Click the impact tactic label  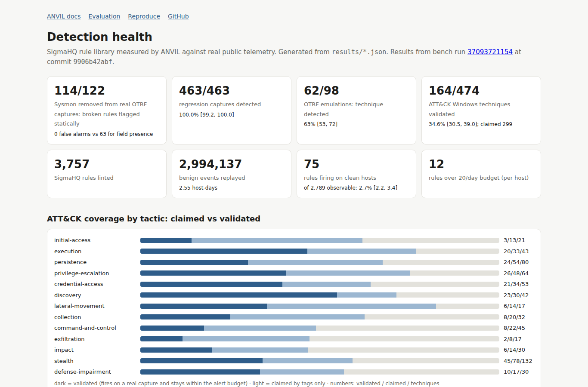(x=64, y=350)
